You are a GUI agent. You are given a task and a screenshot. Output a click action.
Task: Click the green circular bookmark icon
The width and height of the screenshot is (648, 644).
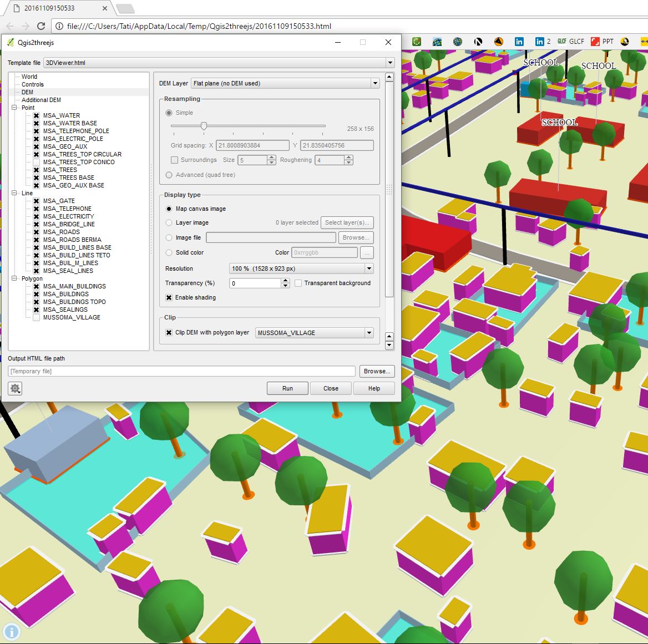417,41
